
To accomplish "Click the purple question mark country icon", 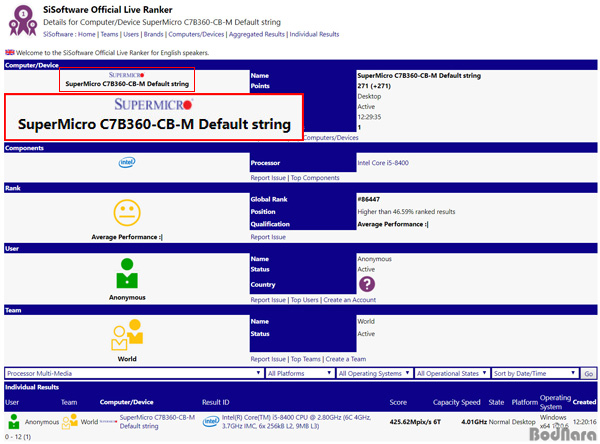I will coord(367,284).
